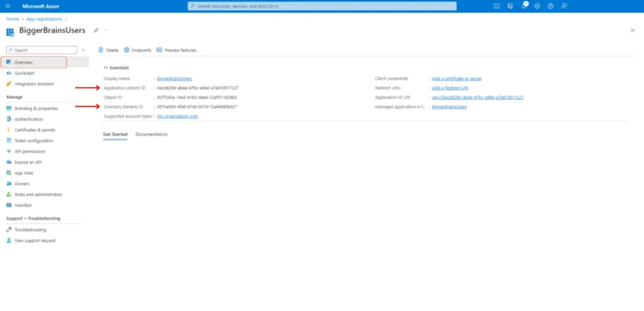This screenshot has width=644, height=311.
Task: Open the Help question mark icon
Action: tap(550, 6)
